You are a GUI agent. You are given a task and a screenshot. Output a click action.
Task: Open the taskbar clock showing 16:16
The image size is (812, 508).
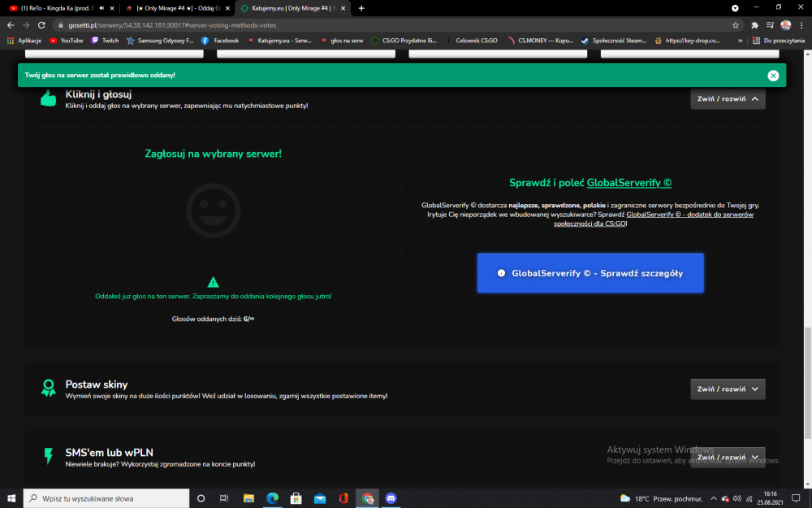(x=770, y=498)
